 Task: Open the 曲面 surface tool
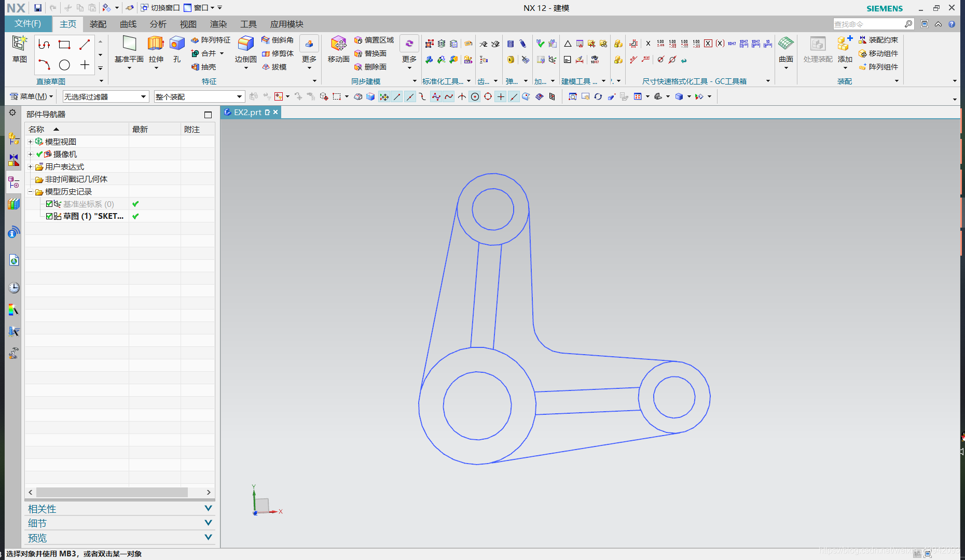(786, 50)
